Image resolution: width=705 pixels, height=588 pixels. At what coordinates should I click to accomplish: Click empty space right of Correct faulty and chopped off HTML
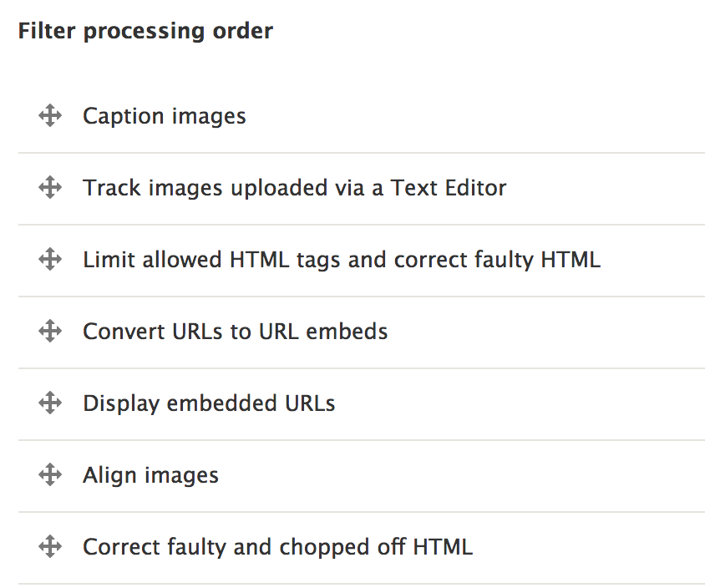(x=589, y=547)
